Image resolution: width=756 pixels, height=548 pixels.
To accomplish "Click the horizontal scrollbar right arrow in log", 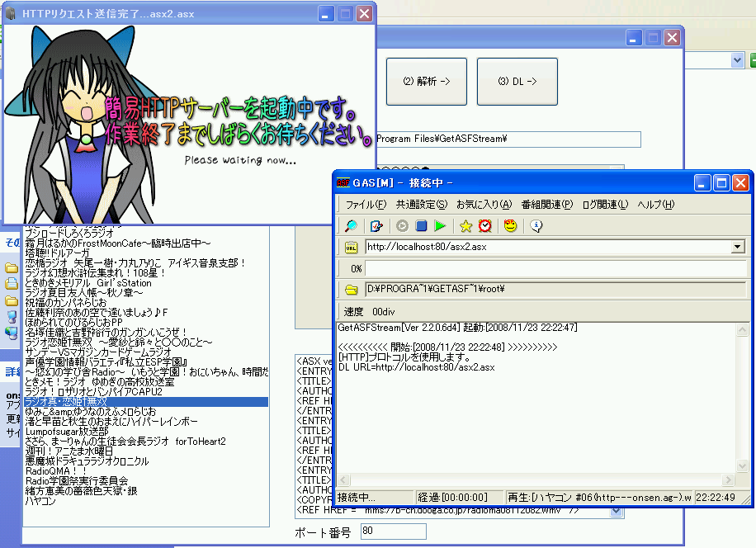I will click(728, 480).
